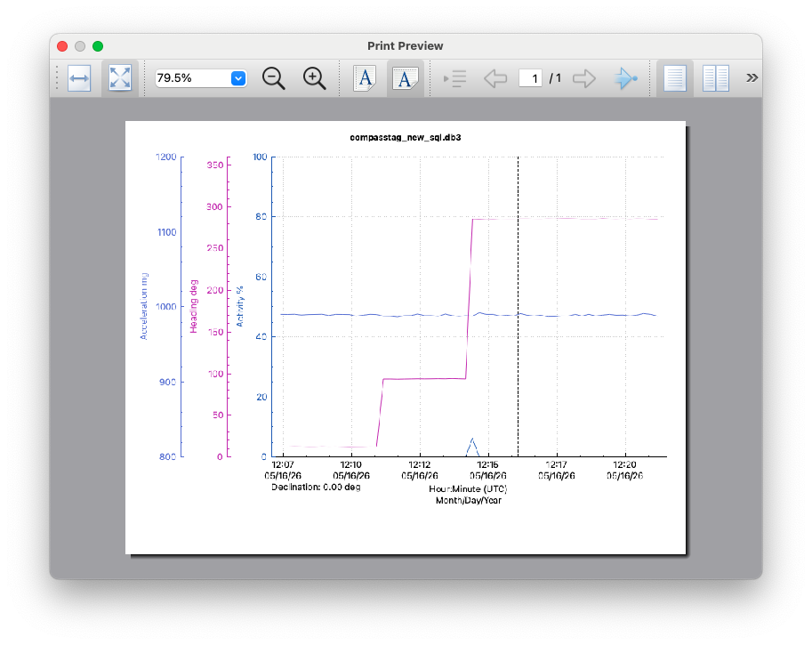Image resolution: width=812 pixels, height=645 pixels.
Task: Select Landscape page orientation icon
Action: point(405,78)
